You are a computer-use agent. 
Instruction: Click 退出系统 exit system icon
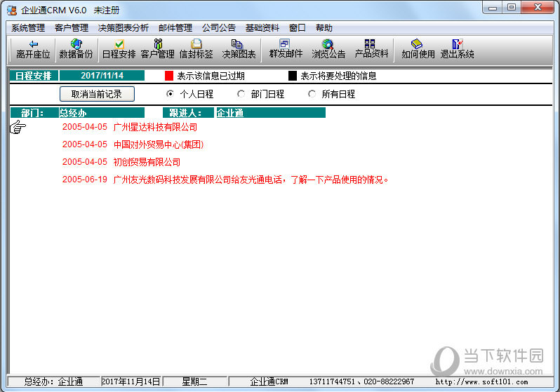coord(457,49)
